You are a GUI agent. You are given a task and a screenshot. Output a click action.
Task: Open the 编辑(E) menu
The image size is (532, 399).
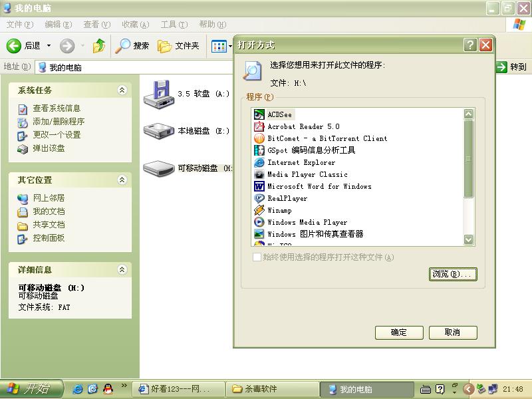(59, 25)
